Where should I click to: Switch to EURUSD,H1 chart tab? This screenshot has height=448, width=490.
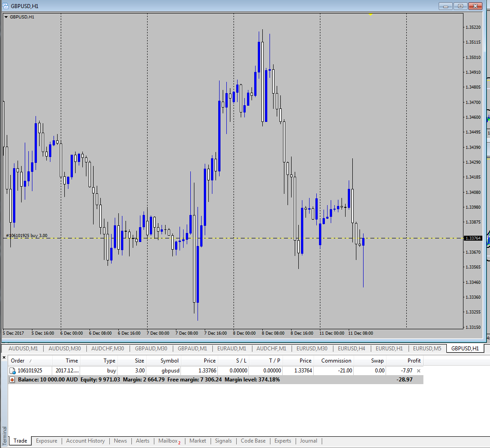click(x=389, y=348)
